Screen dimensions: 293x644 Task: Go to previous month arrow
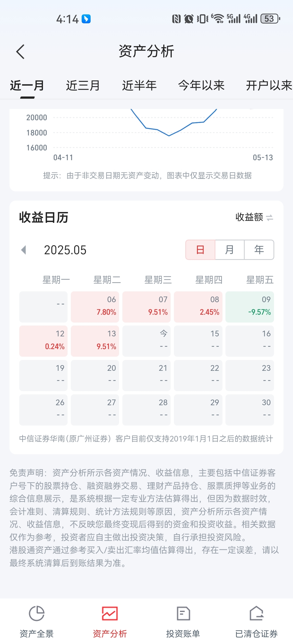click(x=24, y=250)
